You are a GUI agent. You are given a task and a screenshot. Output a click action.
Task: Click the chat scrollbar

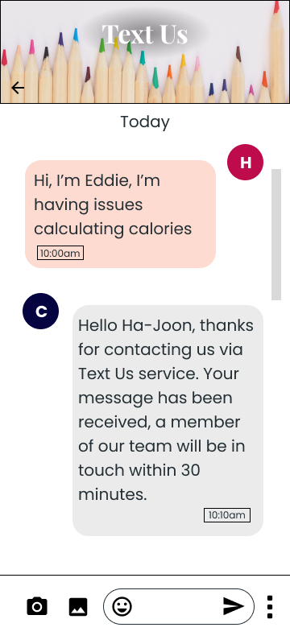(276, 234)
